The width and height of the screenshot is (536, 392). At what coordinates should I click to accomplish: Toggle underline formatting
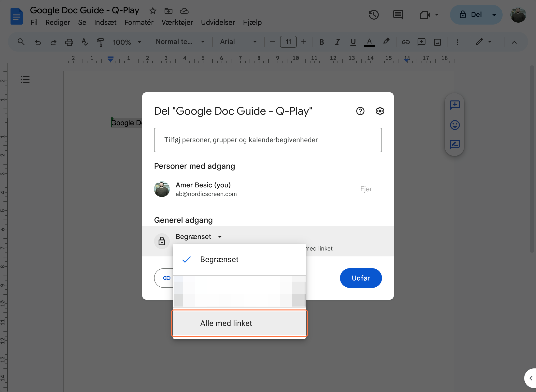click(x=353, y=42)
